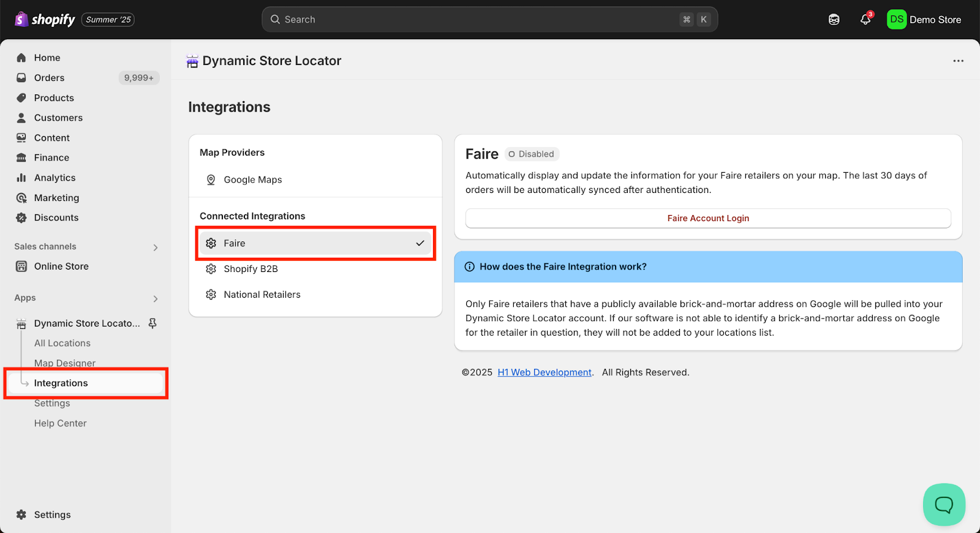Viewport: 980px width, 533px height.
Task: Click the Google Maps pin icon
Action: tap(211, 180)
